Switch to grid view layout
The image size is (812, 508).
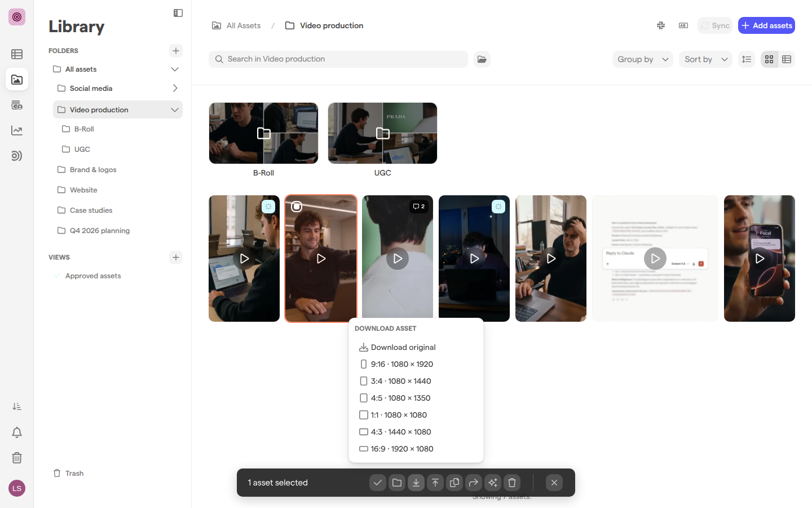pyautogui.click(x=769, y=59)
